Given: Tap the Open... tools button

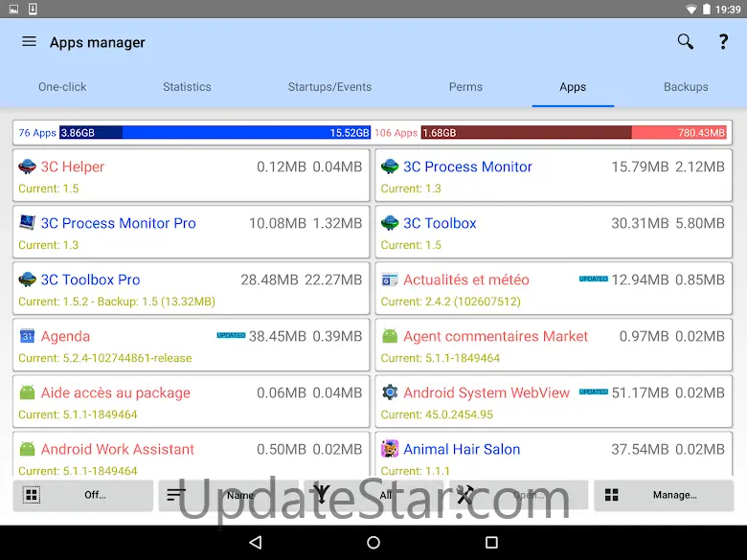Looking at the screenshot, I should pyautogui.click(x=519, y=495).
